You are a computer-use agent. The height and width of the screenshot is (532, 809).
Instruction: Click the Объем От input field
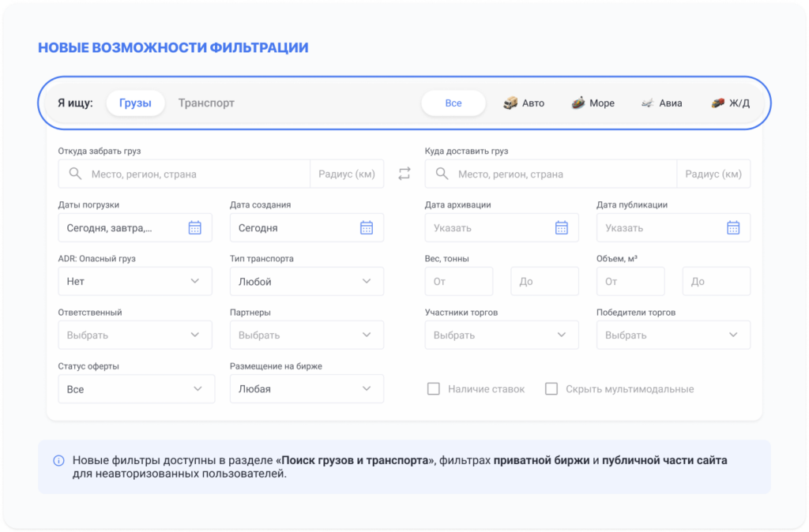[630, 281]
